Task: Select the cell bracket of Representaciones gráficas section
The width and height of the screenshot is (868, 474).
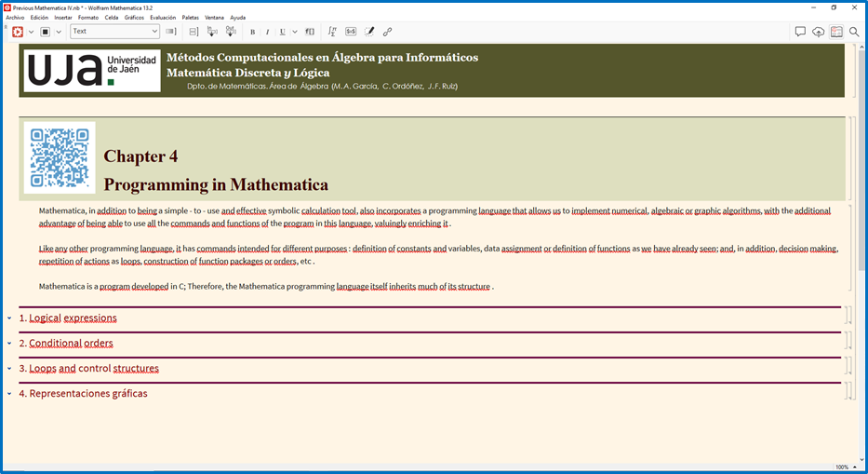Action: coord(848,391)
